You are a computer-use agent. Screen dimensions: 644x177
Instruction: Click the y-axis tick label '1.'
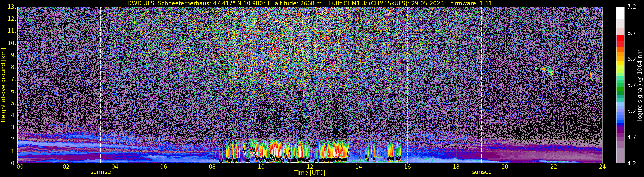(13, 151)
